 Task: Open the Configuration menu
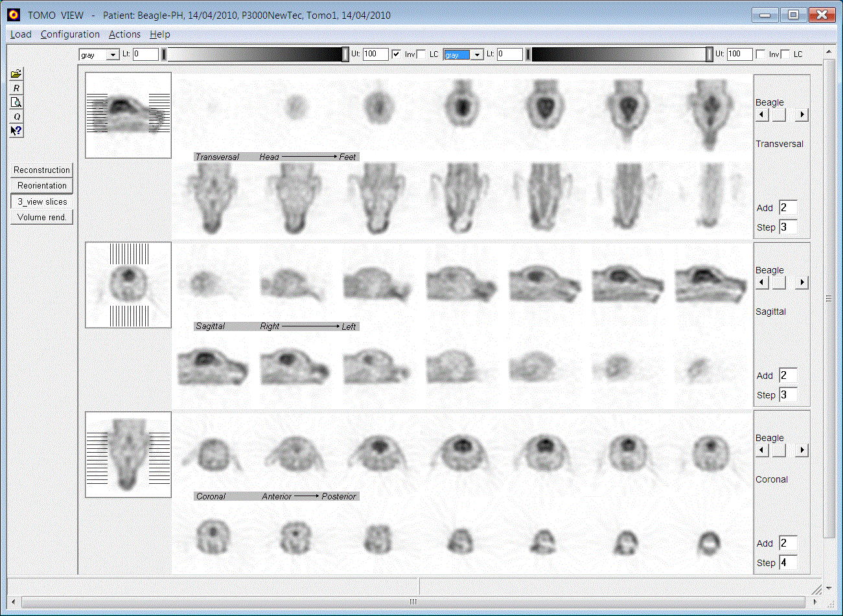coord(70,34)
